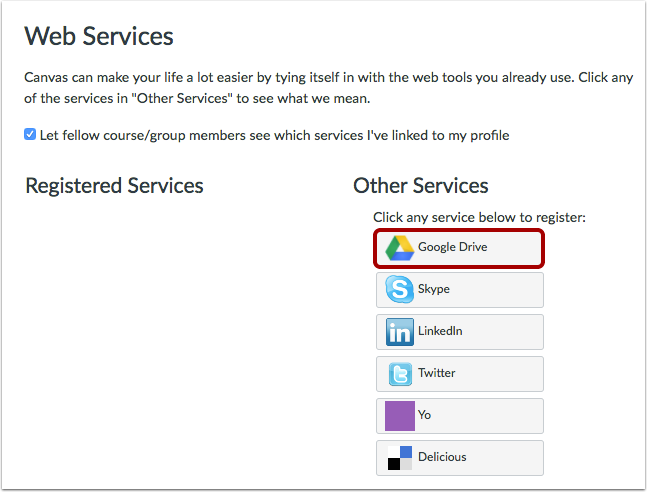Image resolution: width=647 pixels, height=492 pixels.
Task: Register the Delicious service
Action: click(460, 458)
